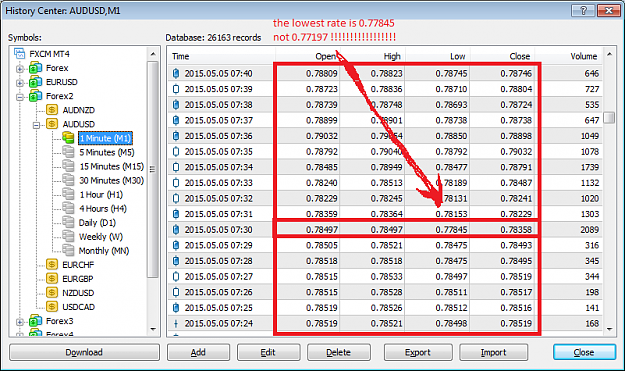The height and width of the screenshot is (371, 625).
Task: Click the Close column header
Action: [502, 56]
